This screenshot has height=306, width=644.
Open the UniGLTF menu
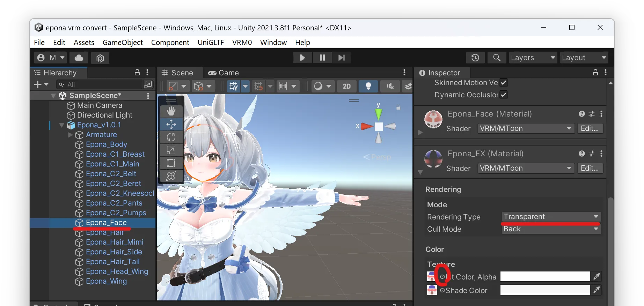pyautogui.click(x=211, y=43)
